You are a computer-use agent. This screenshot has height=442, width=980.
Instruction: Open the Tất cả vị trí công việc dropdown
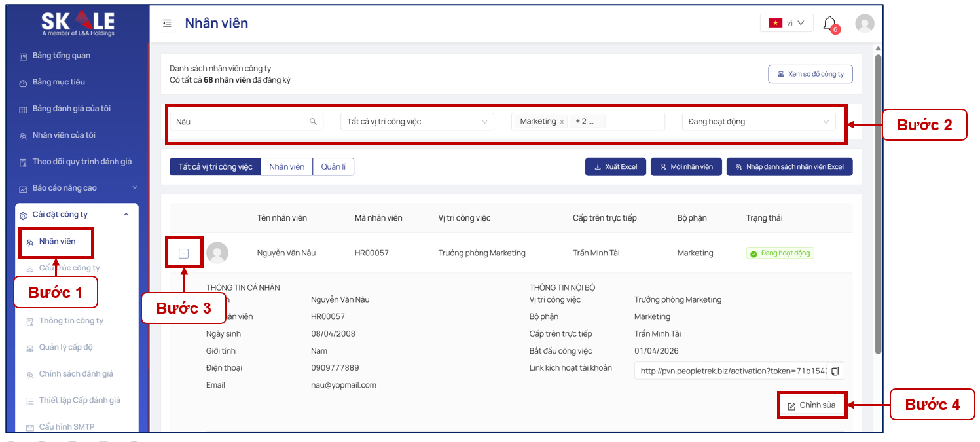coord(417,122)
